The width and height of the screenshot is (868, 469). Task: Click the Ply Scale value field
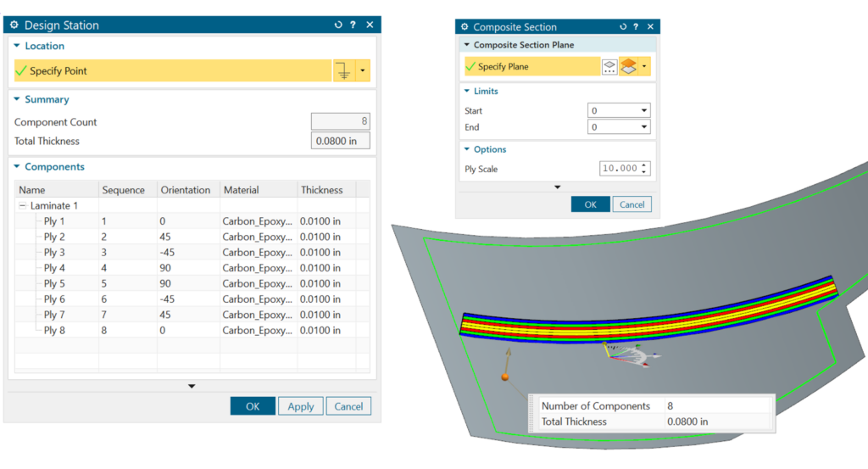(618, 169)
